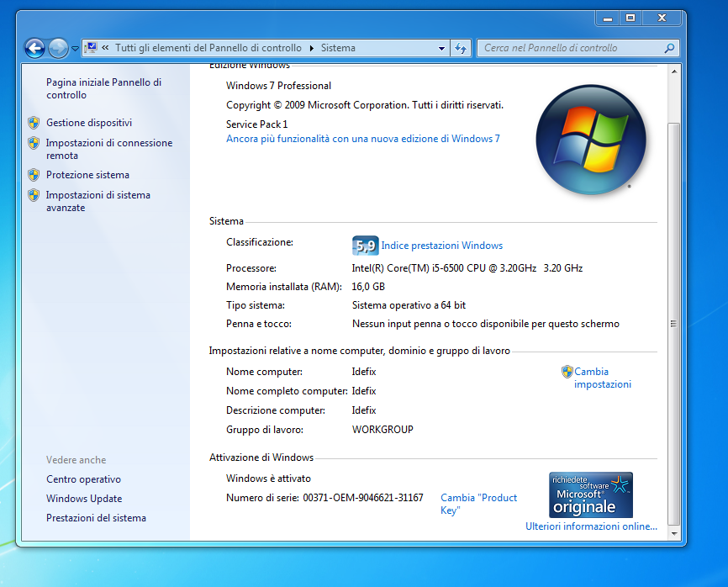Click the Microsoft software originale badge
This screenshot has width=728, height=587.
pyautogui.click(x=590, y=494)
